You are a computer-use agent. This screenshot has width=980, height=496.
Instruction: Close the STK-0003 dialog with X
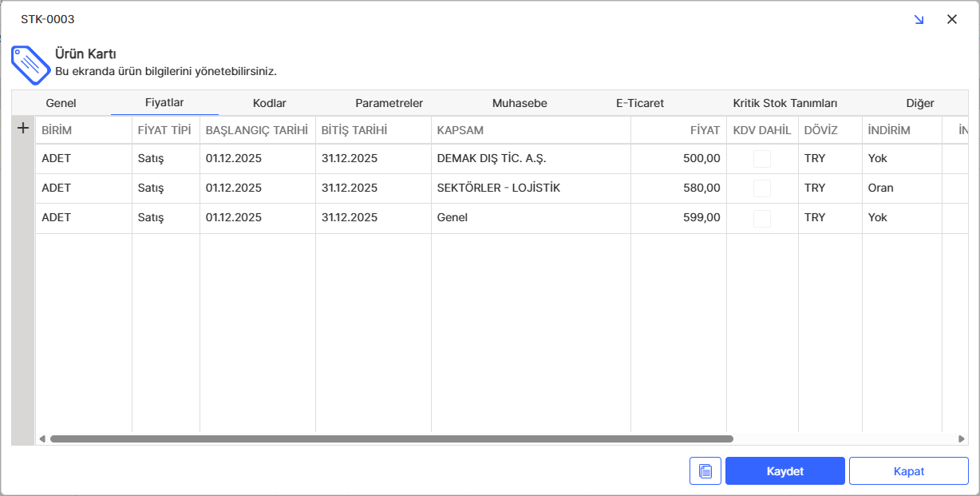point(951,20)
